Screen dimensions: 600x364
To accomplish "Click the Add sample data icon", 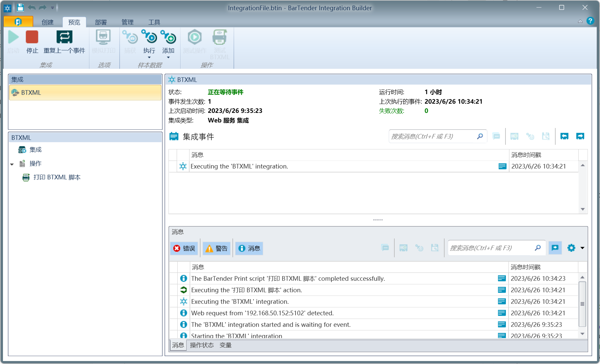I will click(x=168, y=38).
